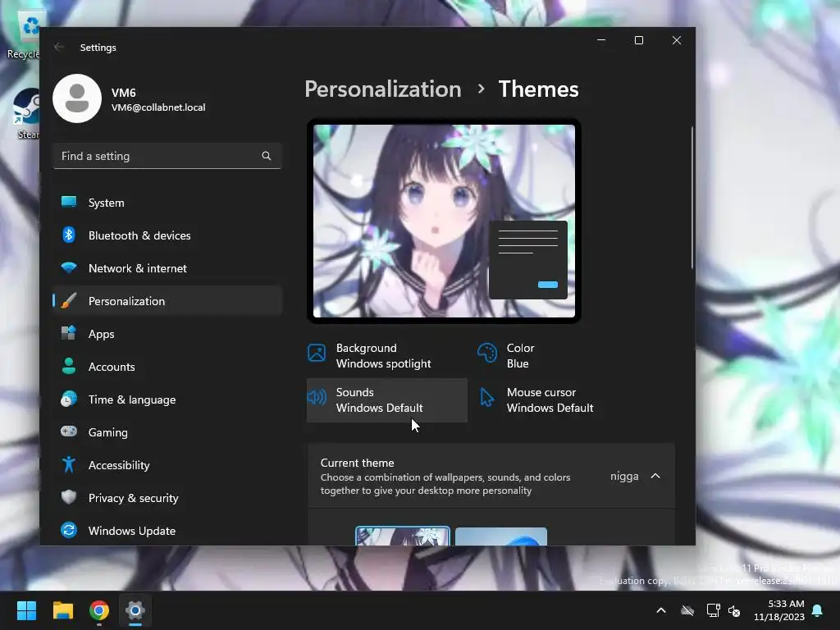840x630 pixels.
Task: Open the clock and date flyout
Action: click(x=779, y=610)
